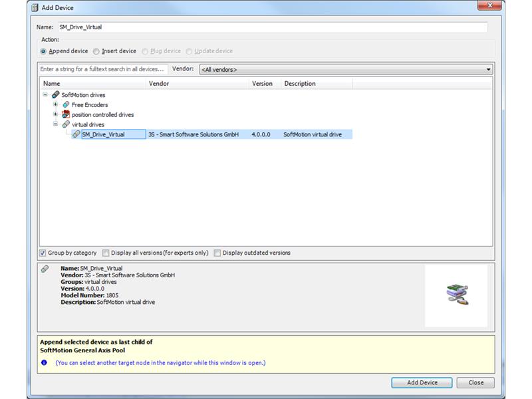Click the fulltext search field
This screenshot has width=532, height=399.
click(x=103, y=69)
